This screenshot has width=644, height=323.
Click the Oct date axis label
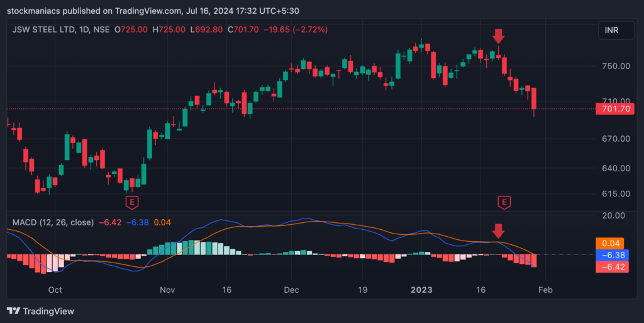(x=55, y=290)
